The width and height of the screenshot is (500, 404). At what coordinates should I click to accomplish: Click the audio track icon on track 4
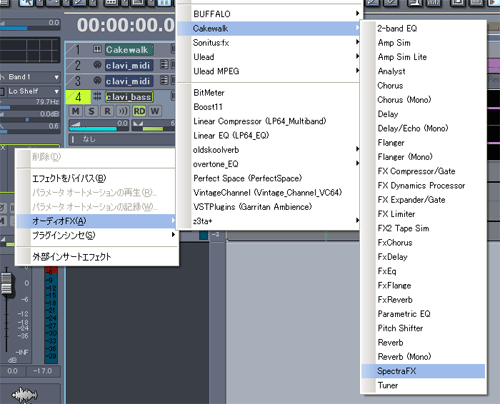pos(97,97)
